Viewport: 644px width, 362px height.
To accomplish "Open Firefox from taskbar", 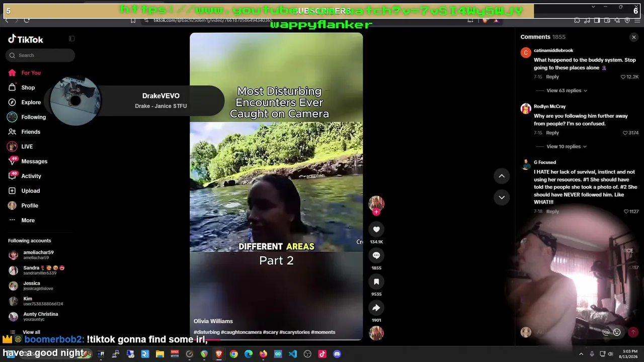I will (x=263, y=354).
